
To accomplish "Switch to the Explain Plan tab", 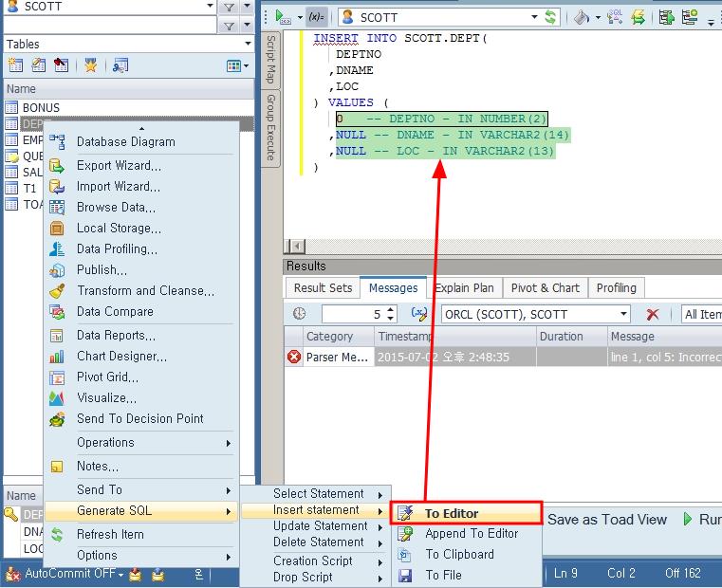I will (464, 287).
